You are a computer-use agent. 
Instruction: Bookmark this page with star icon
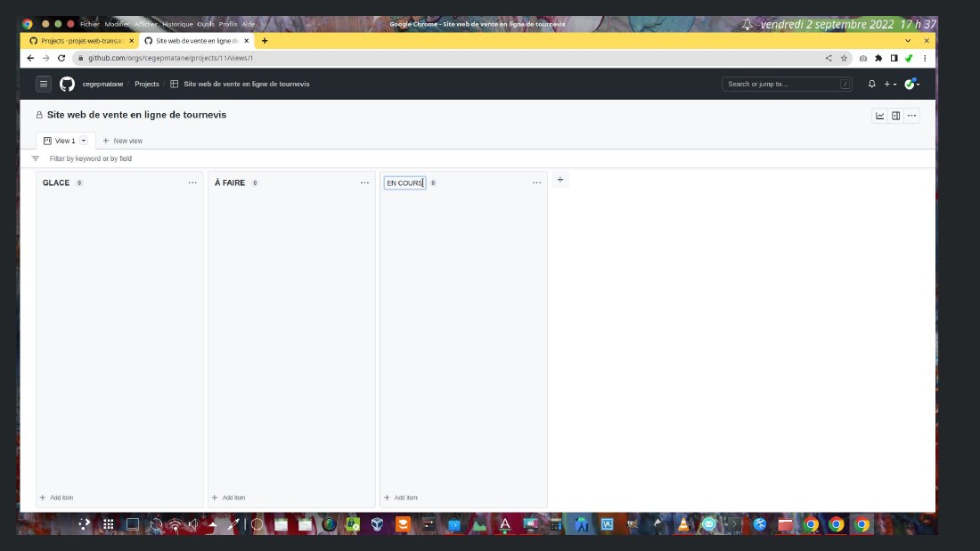844,58
